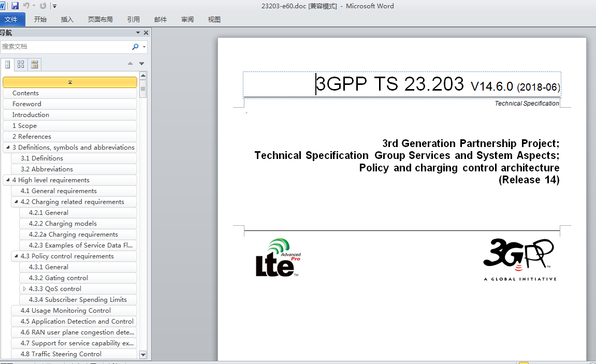Click the navigation list scrollbar down arrow
This screenshot has width=596, height=364.
[143, 355]
